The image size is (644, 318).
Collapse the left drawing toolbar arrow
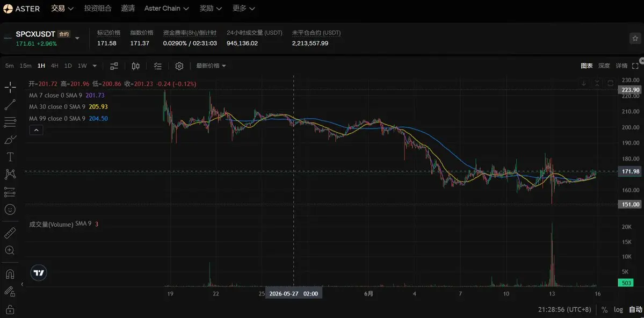tap(22, 284)
